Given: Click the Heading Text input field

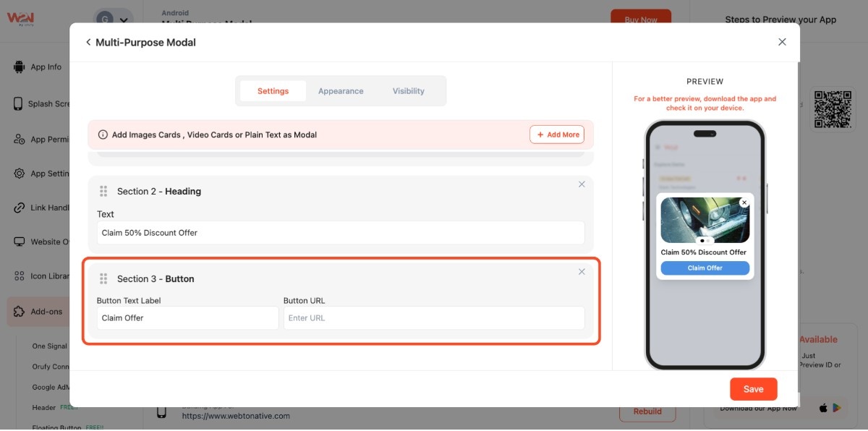Looking at the screenshot, I should tap(340, 233).
